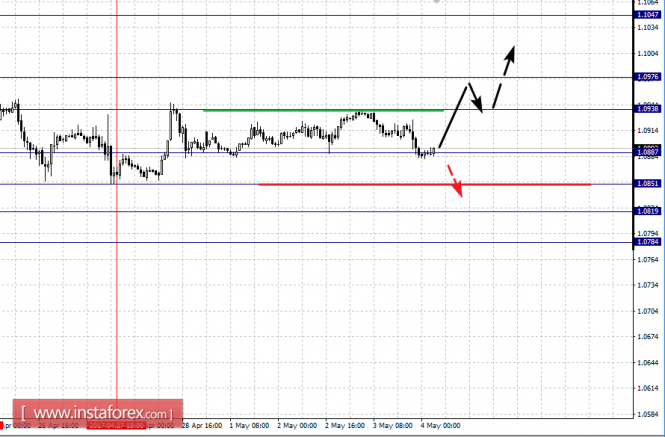
Task: Select the 1.0976 price level tag
Action: pyautogui.click(x=647, y=77)
